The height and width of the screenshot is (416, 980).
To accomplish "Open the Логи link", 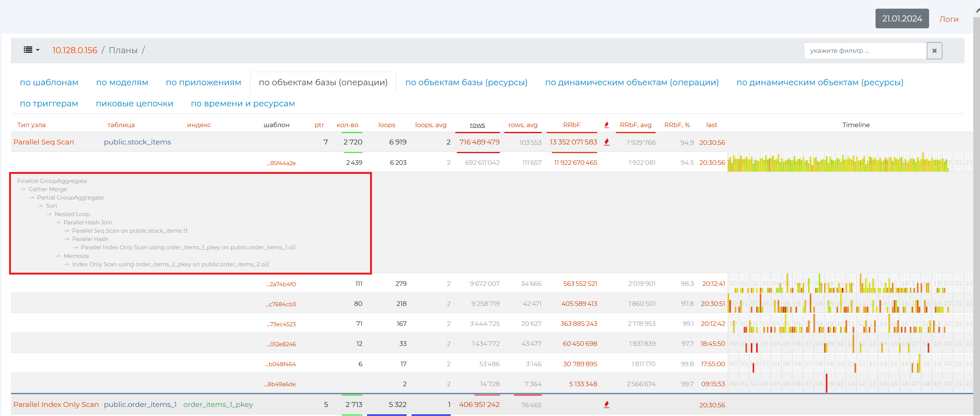I will click(x=948, y=19).
